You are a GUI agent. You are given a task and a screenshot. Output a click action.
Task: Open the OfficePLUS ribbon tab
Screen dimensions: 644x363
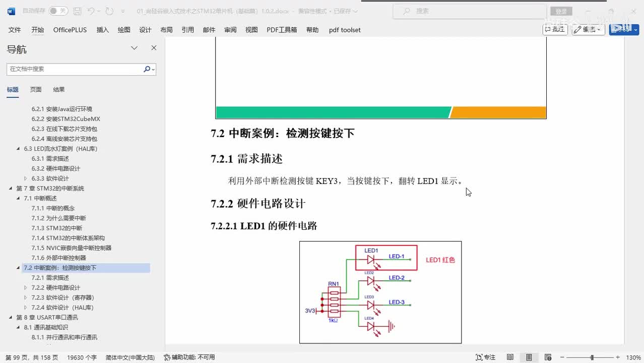pos(70,30)
